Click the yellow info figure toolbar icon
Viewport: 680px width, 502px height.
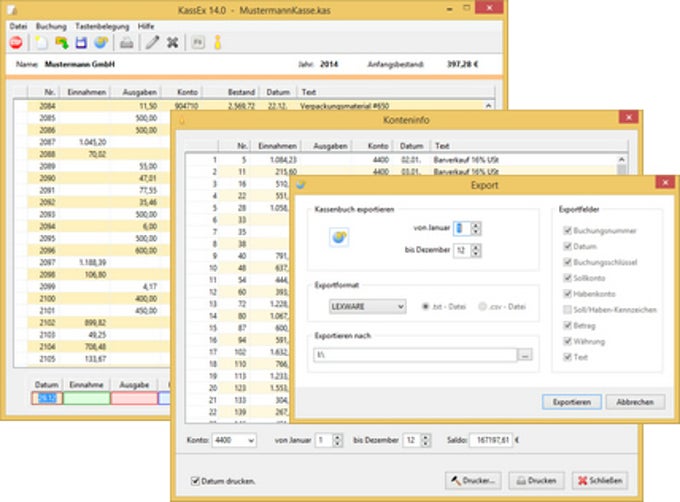[218, 42]
